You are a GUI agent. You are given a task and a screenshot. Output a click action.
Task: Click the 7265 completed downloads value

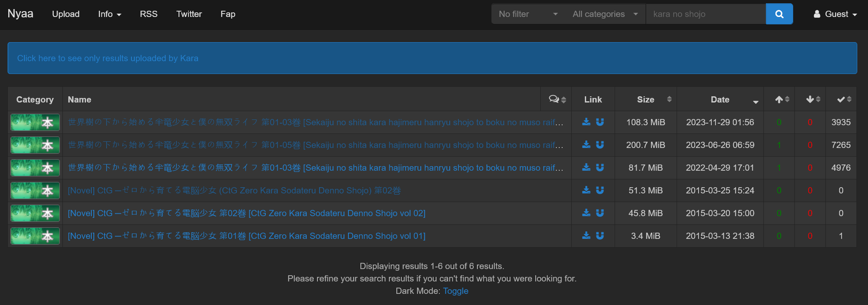841,145
